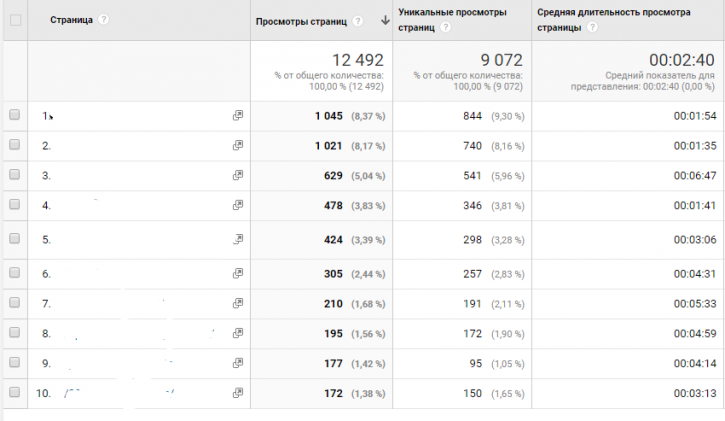Show help for Уникальные просмотры страниц
725x421 pixels.
click(x=445, y=27)
